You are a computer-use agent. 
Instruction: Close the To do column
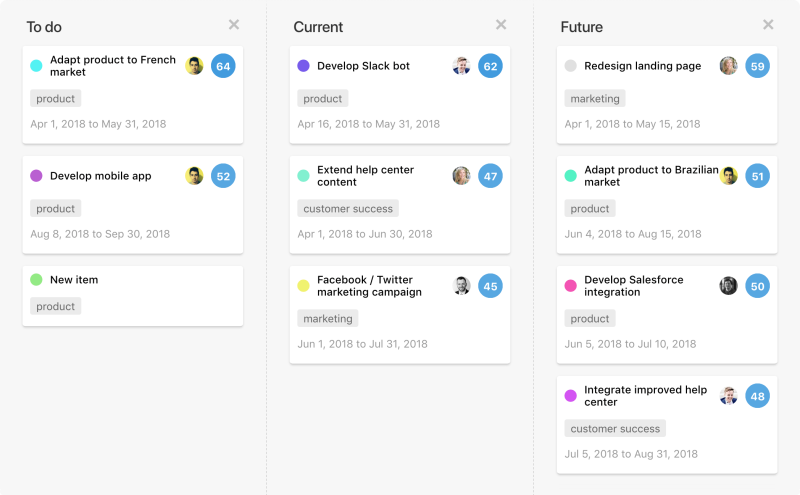click(234, 25)
